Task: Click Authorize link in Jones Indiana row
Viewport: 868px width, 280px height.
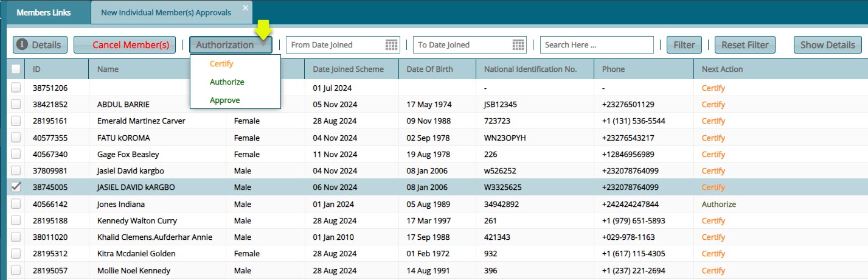Action: tap(718, 205)
